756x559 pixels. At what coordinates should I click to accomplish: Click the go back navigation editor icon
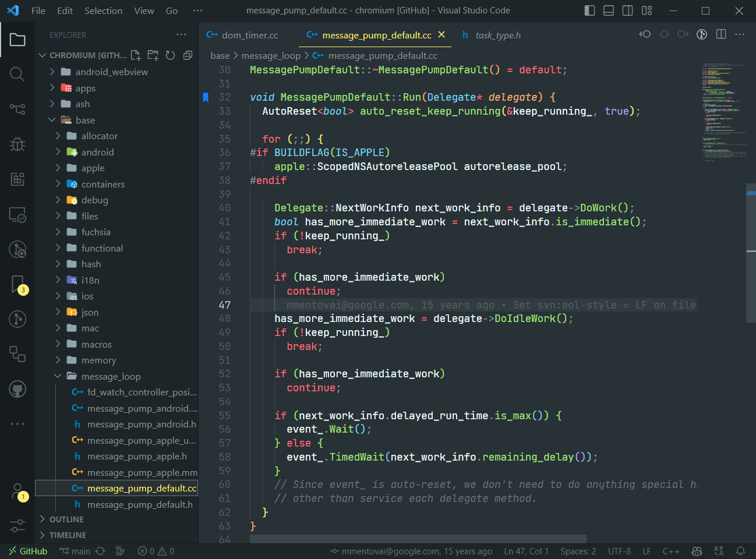click(x=645, y=34)
